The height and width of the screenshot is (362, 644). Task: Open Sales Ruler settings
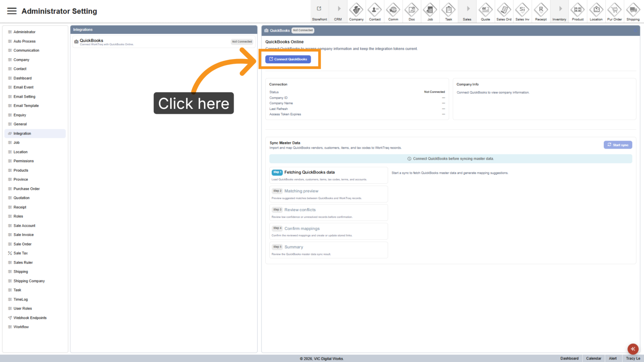(x=35, y=262)
